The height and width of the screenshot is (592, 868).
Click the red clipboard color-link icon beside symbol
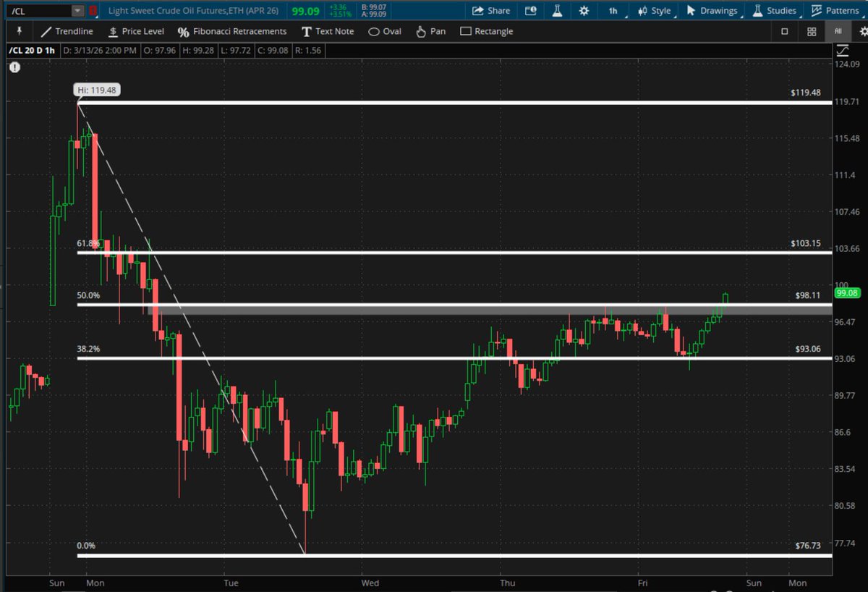click(x=93, y=11)
